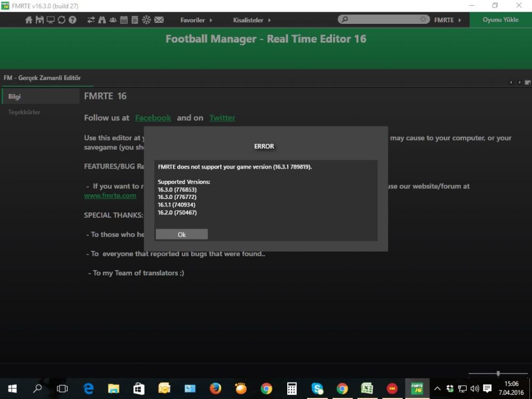
Task: Open the taskbar search magnifier
Action: [x=37, y=388]
